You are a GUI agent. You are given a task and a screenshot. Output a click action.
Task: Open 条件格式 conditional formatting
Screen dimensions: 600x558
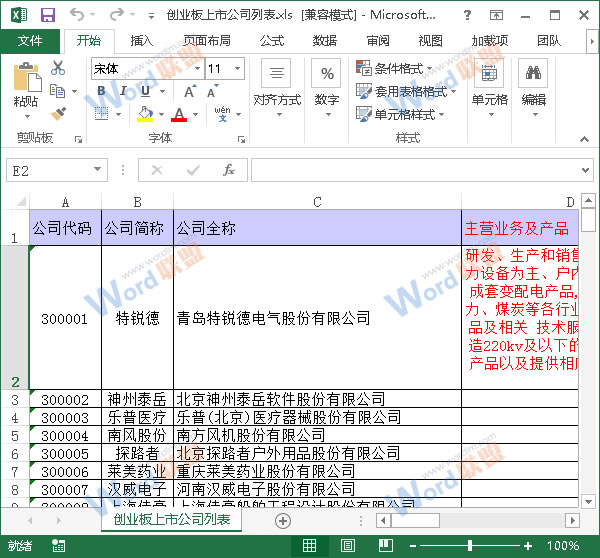point(394,68)
